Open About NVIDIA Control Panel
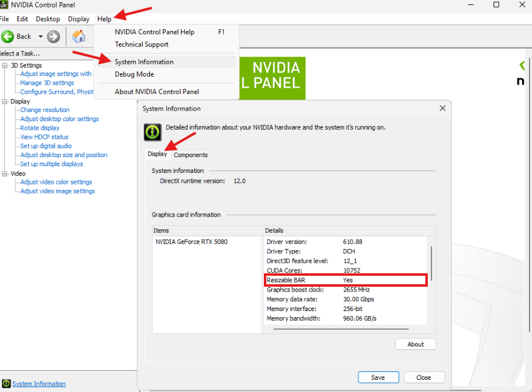Viewport: 532px width, 392px height. tap(166, 92)
